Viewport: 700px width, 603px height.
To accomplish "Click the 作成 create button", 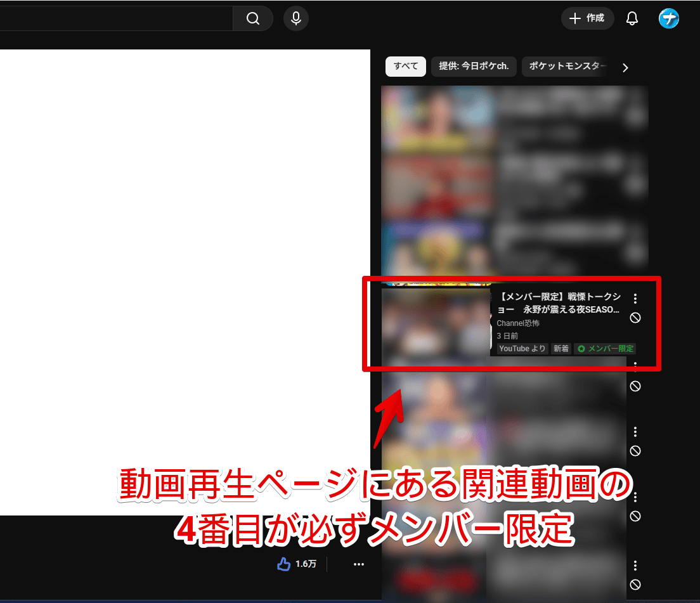I will pyautogui.click(x=587, y=18).
